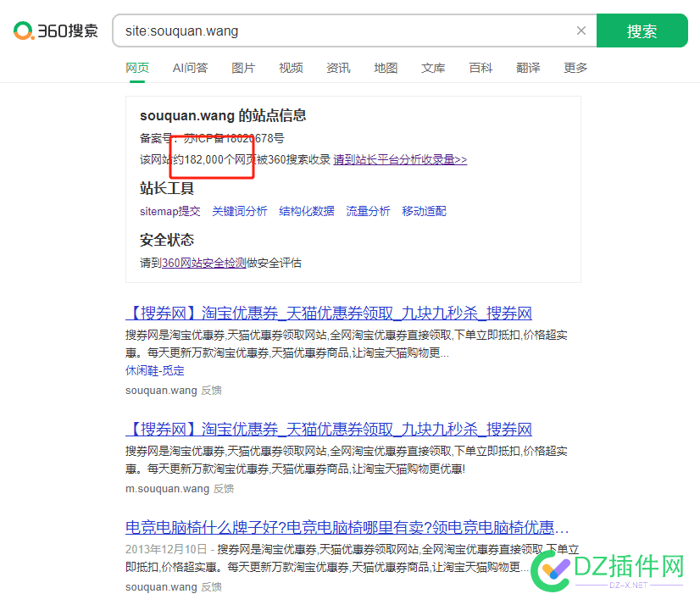The height and width of the screenshot is (605, 700).
Task: Open the 翻译 tab
Action: click(528, 68)
